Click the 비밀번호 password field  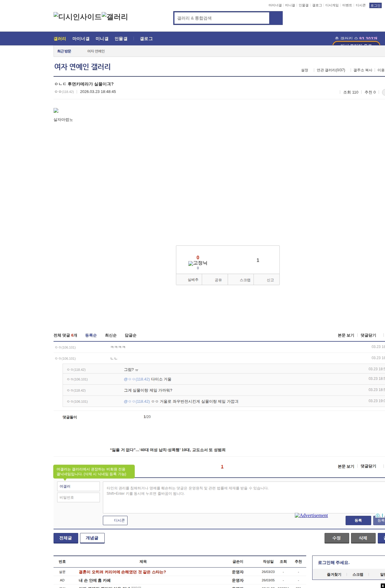pos(79,497)
